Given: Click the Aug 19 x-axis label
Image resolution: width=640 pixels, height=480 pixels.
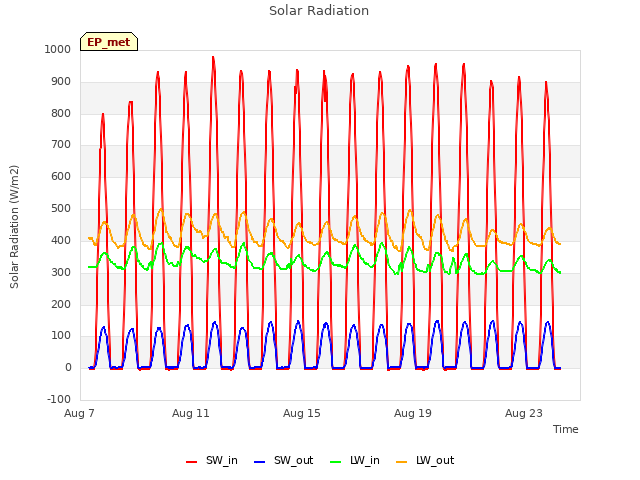Looking at the screenshot, I should [x=413, y=413].
